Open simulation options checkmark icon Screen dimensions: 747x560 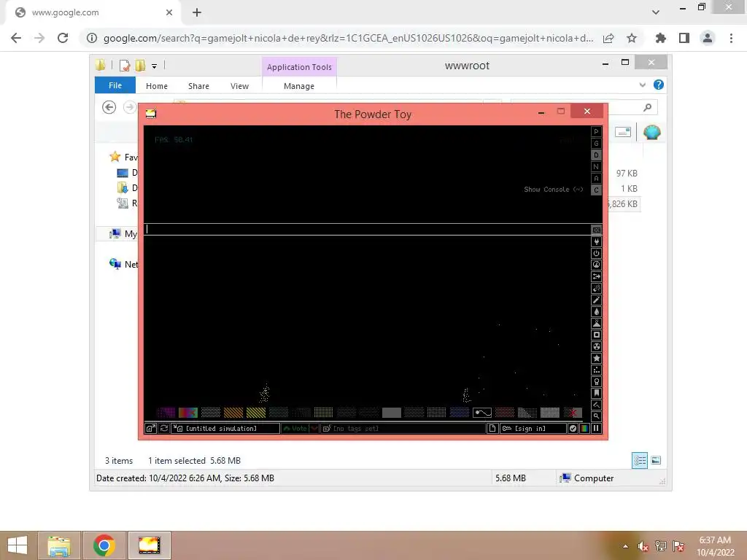(x=573, y=428)
